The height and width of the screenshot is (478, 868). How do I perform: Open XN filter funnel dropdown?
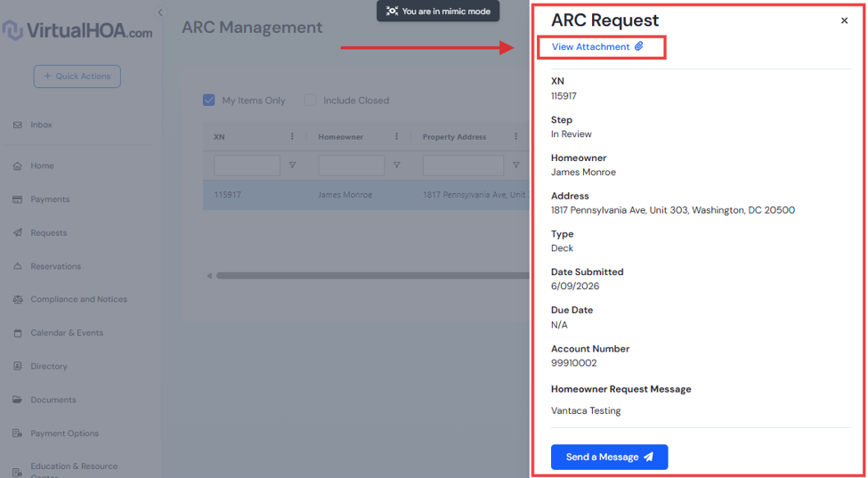[x=292, y=165]
